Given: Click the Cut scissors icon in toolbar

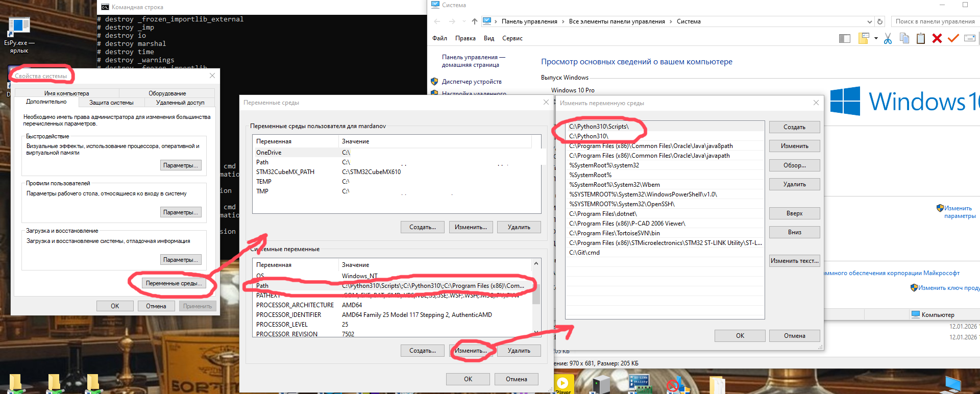Looking at the screenshot, I should coord(888,39).
